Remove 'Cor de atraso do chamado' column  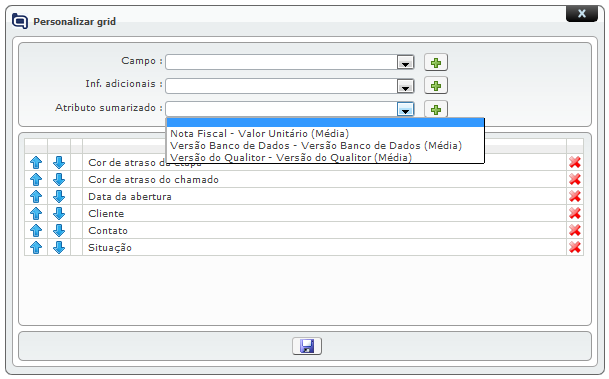tap(575, 179)
